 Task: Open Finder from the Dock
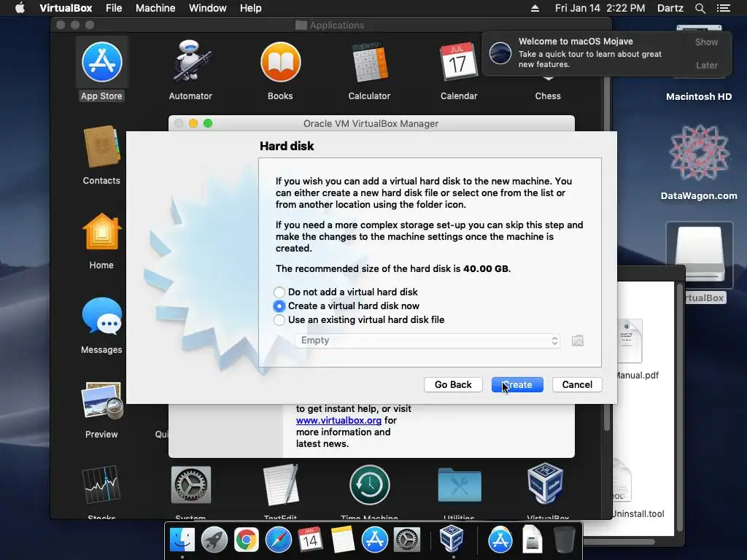point(182,540)
